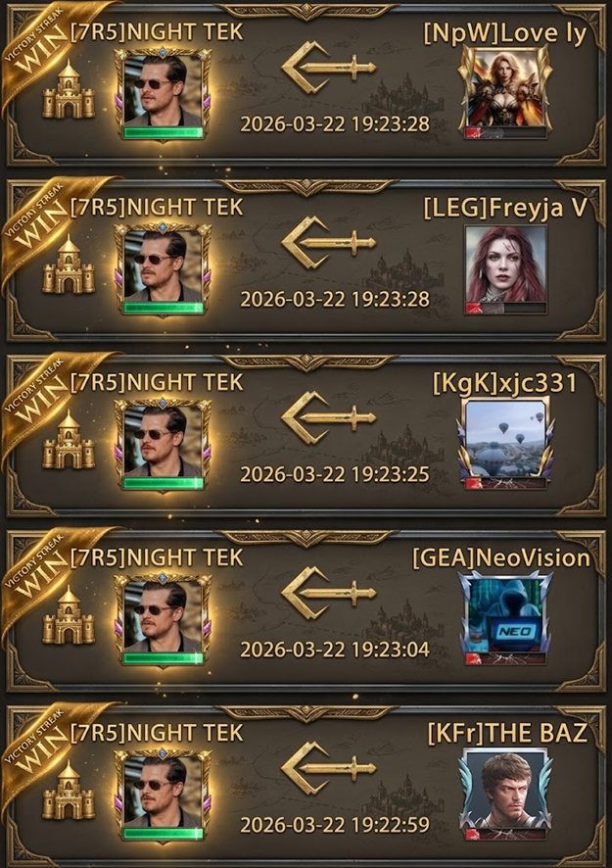View NeoVision's hooded hacker avatar
Image resolution: width=612 pixels, height=868 pixels.
[x=506, y=618]
